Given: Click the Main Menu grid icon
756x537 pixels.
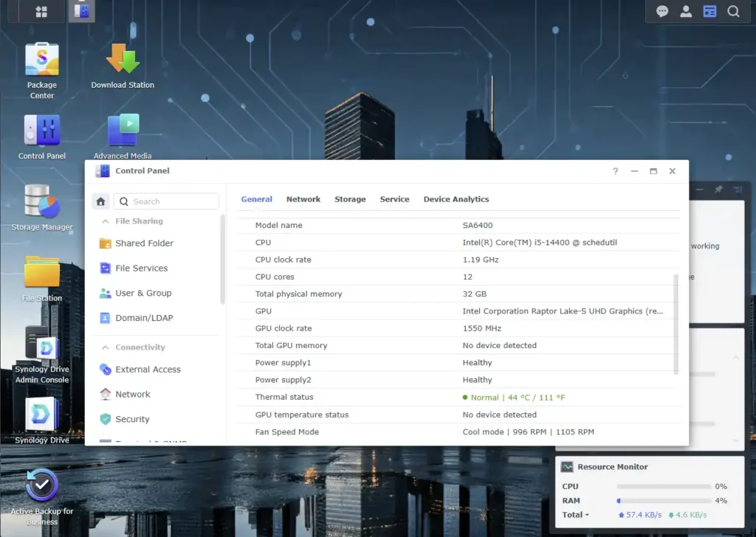Looking at the screenshot, I should (41, 11).
